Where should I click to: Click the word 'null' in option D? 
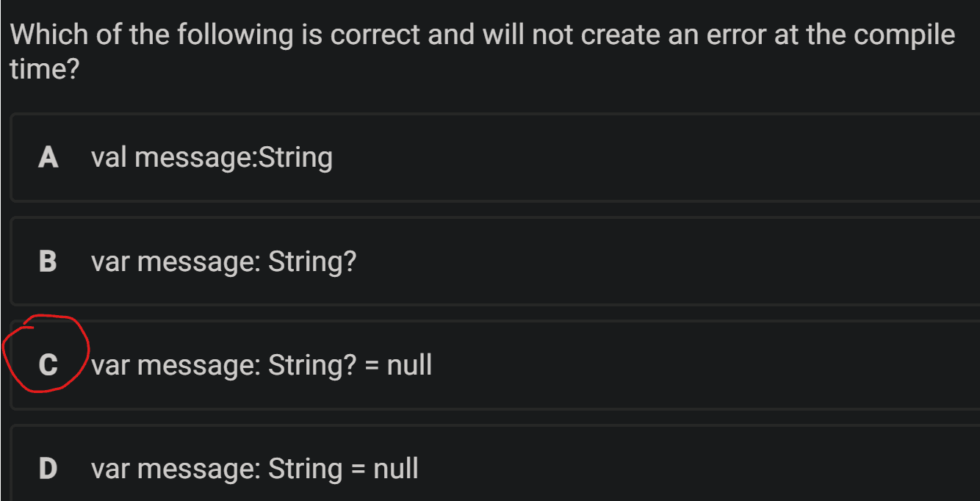396,468
